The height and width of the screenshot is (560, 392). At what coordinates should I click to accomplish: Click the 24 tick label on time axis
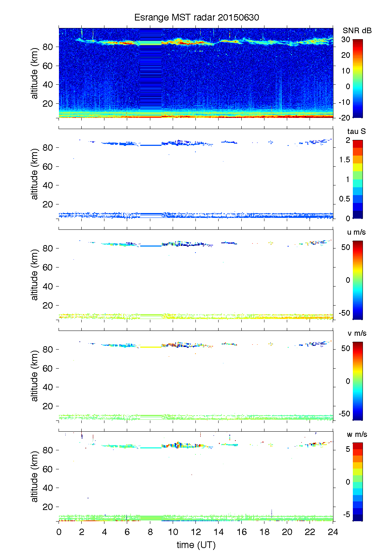pyautogui.click(x=333, y=532)
